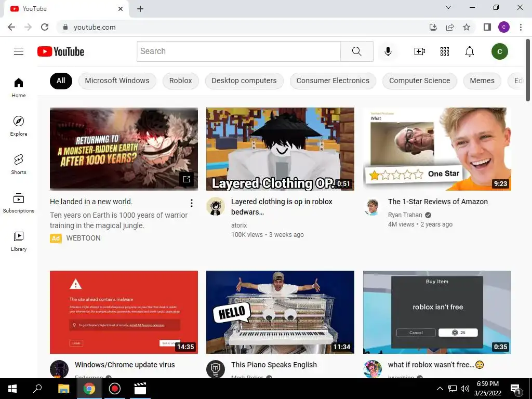Select the Memes filter chip

(x=482, y=81)
